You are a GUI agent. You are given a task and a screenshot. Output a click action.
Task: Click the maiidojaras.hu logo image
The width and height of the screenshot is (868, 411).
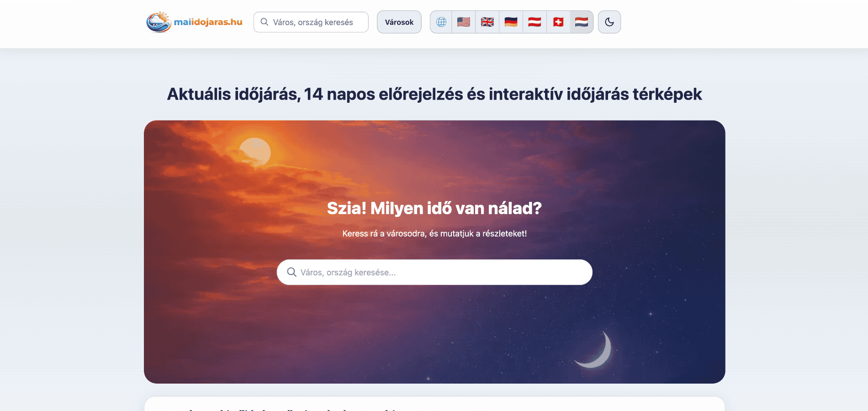tap(159, 22)
